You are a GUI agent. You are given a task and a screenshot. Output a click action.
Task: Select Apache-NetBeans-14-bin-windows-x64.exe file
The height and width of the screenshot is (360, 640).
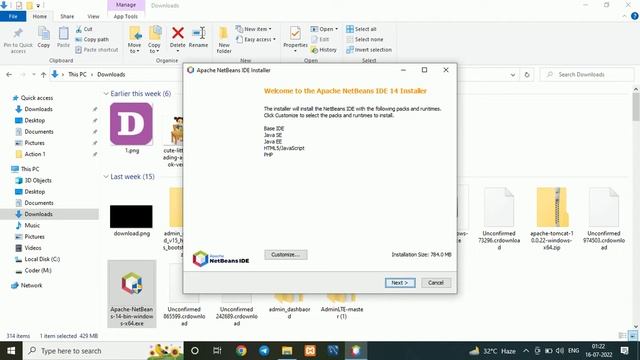pos(132,294)
